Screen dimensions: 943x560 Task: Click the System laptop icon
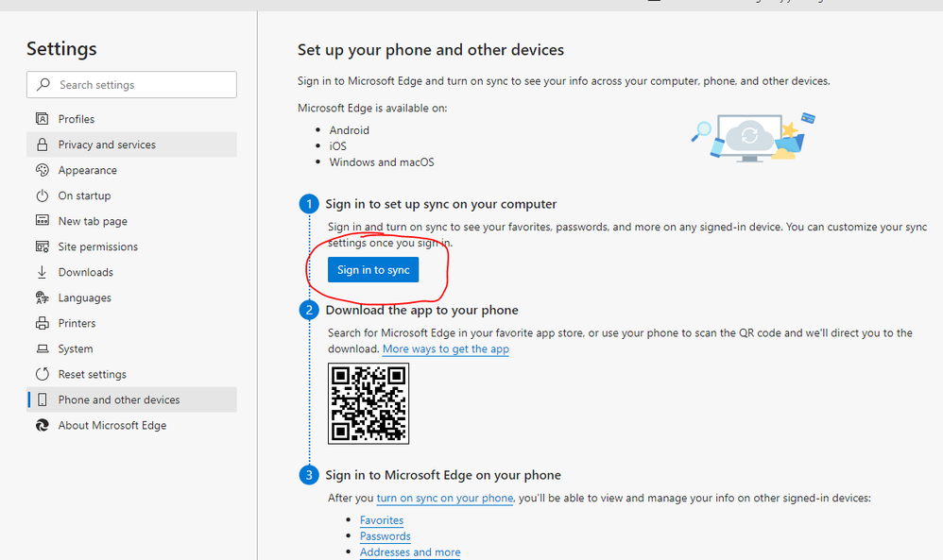43,348
